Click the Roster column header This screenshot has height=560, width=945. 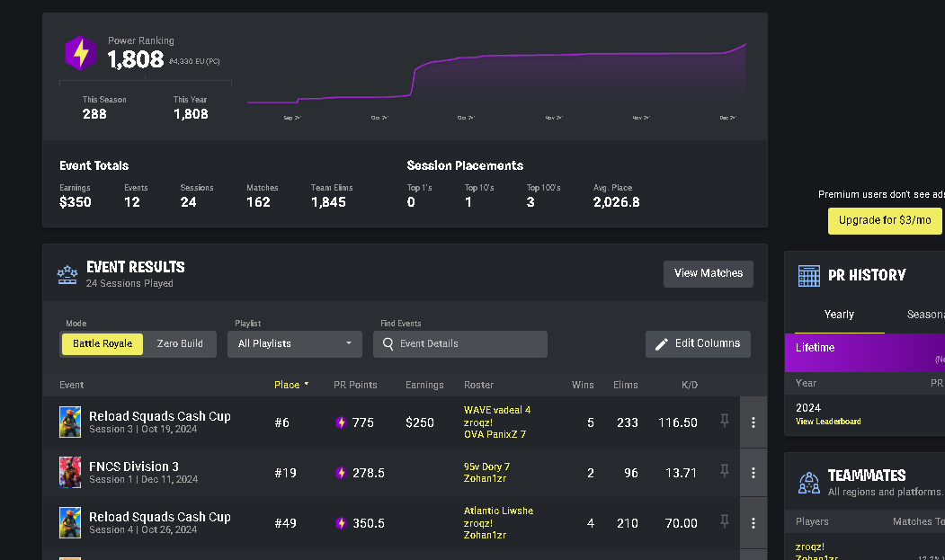click(x=478, y=385)
